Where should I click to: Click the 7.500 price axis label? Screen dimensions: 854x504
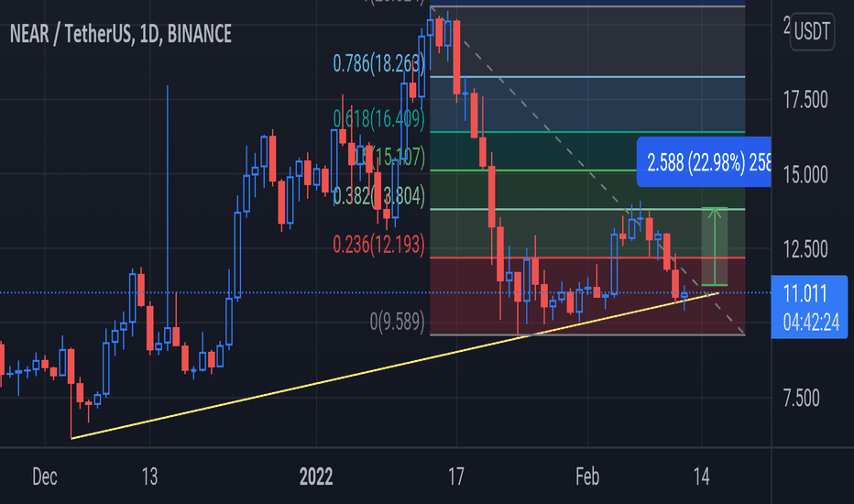(801, 399)
